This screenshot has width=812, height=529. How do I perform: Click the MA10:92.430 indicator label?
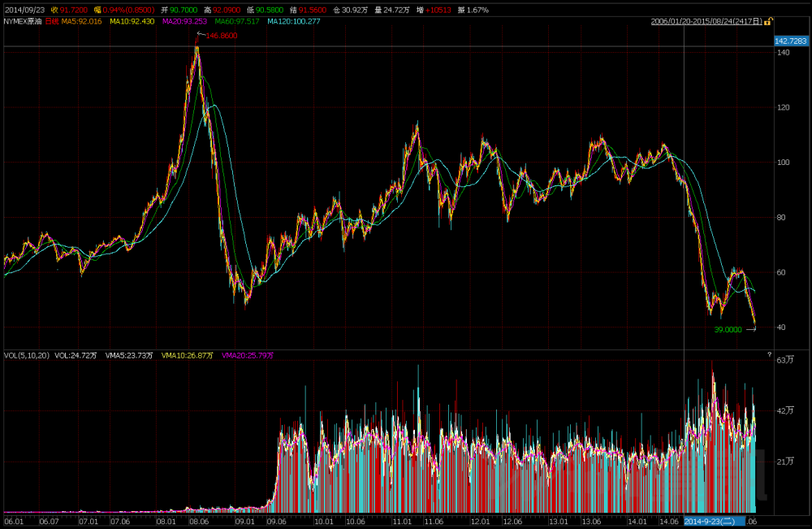pos(132,21)
